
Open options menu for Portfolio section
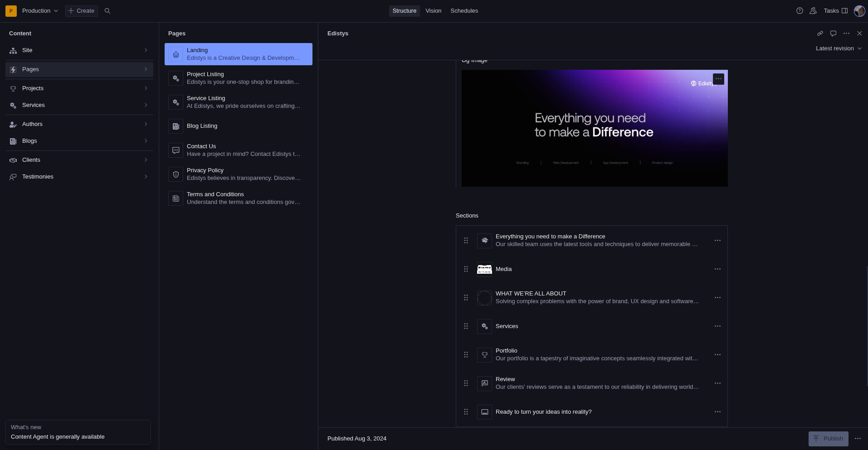(717, 355)
